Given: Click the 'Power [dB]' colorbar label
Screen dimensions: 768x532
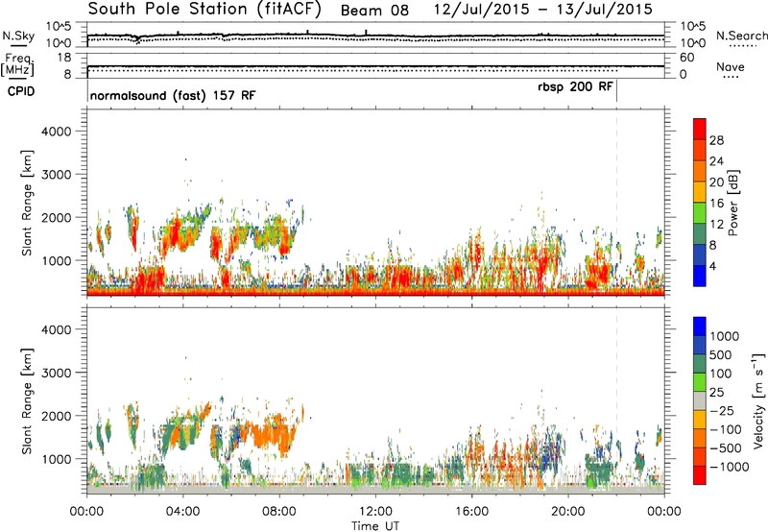Looking at the screenshot, I should pos(732,203).
